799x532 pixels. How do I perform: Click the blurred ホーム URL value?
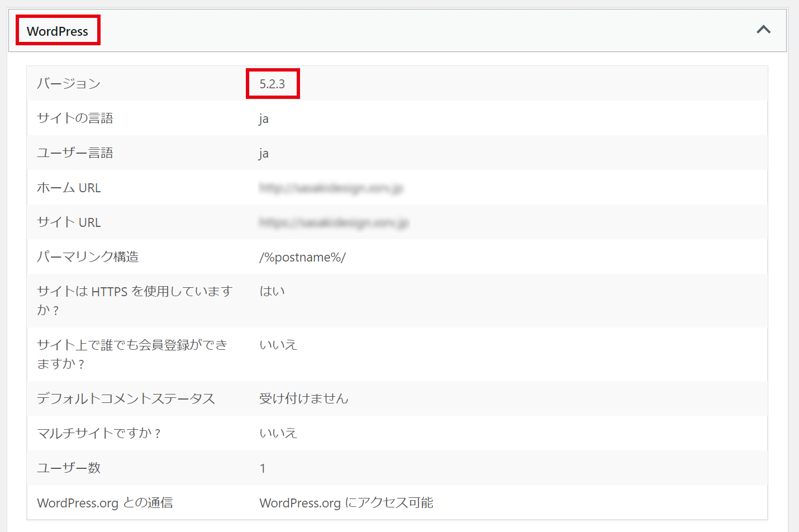(x=331, y=188)
